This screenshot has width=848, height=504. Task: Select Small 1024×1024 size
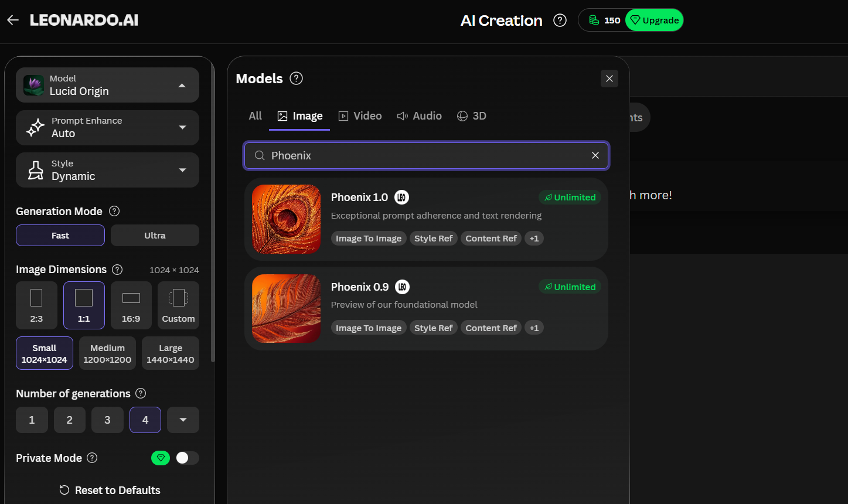point(45,353)
